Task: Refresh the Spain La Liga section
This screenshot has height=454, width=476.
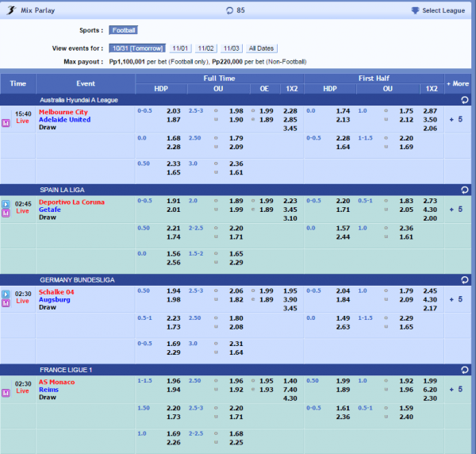Action: [x=464, y=190]
